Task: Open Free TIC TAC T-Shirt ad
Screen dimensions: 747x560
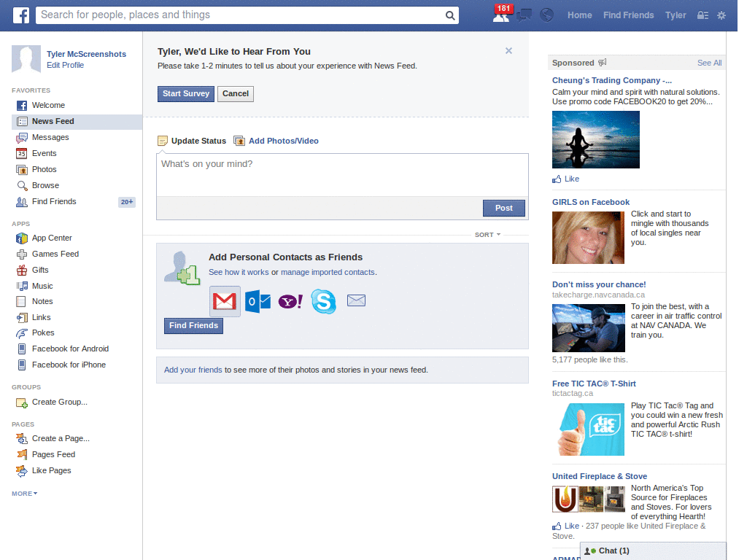Action: point(594,384)
